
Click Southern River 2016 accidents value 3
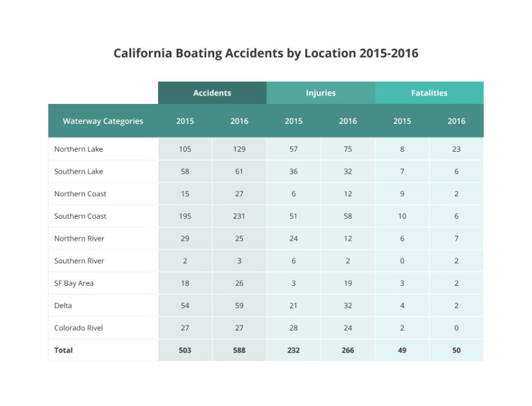click(x=239, y=261)
